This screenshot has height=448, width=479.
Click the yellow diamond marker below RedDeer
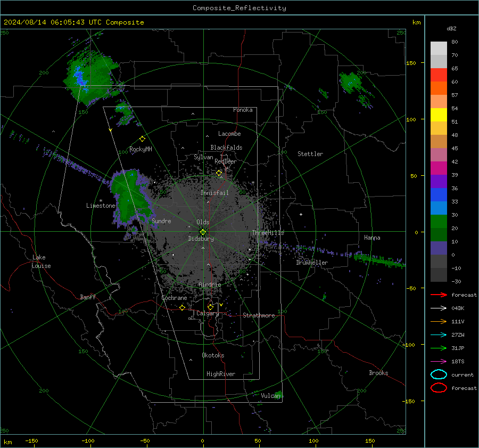pos(219,173)
